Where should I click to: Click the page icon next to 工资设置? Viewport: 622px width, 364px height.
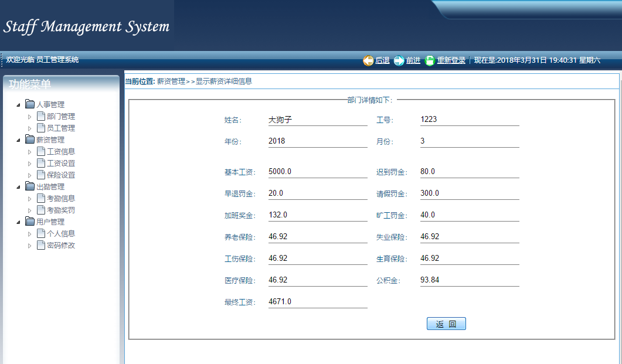point(41,162)
